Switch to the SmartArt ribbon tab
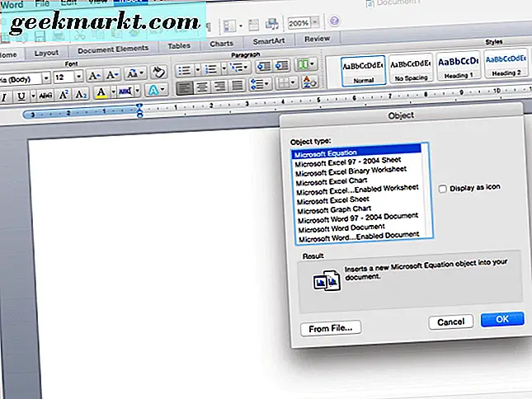This screenshot has height=399, width=532. 268,40
